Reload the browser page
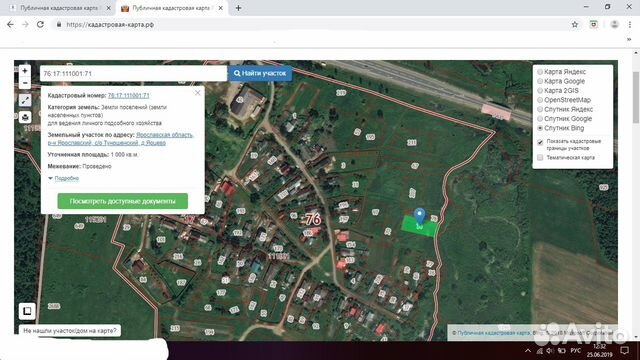 40,24
